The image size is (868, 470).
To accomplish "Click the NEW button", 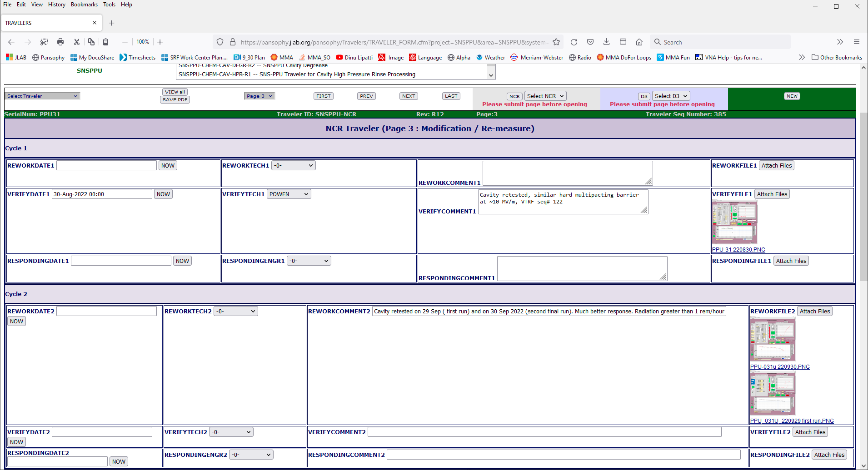I will 792,96.
